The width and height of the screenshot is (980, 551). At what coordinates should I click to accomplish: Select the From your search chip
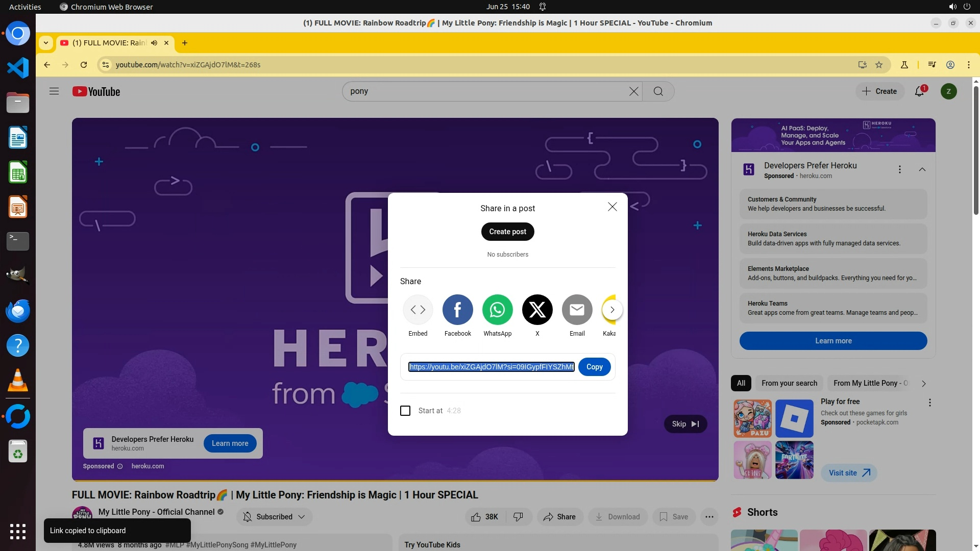tap(789, 383)
